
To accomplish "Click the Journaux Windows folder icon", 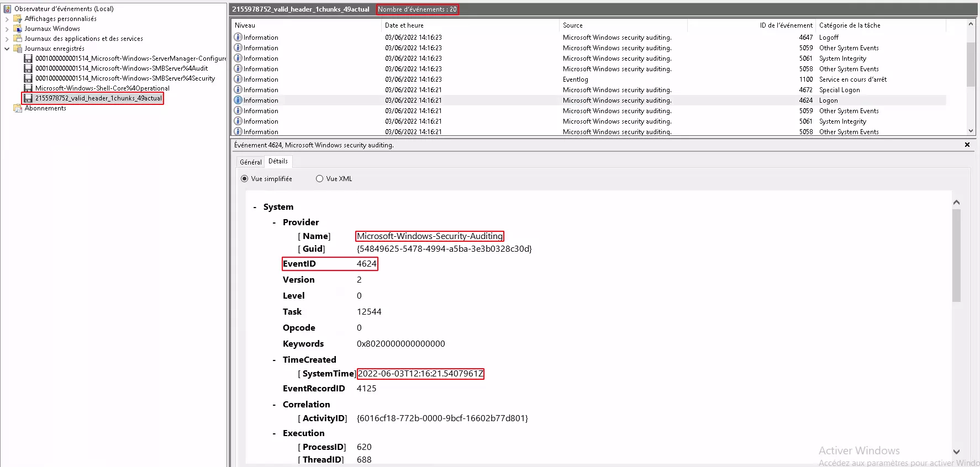I will click(x=18, y=29).
